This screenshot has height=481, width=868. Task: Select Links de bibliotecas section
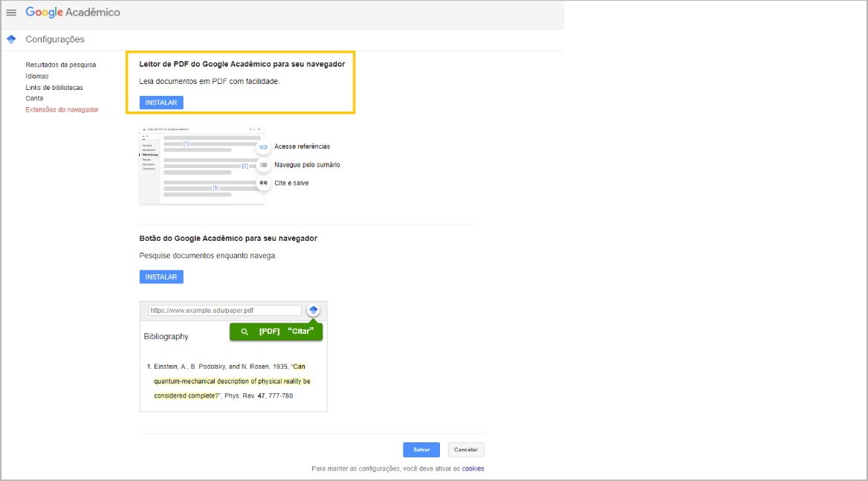[54, 88]
